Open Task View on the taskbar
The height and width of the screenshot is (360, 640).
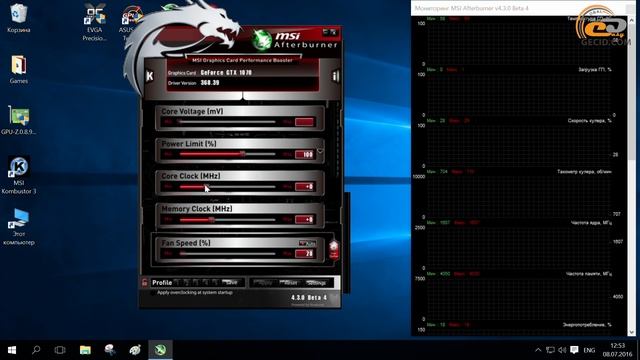pos(60,350)
